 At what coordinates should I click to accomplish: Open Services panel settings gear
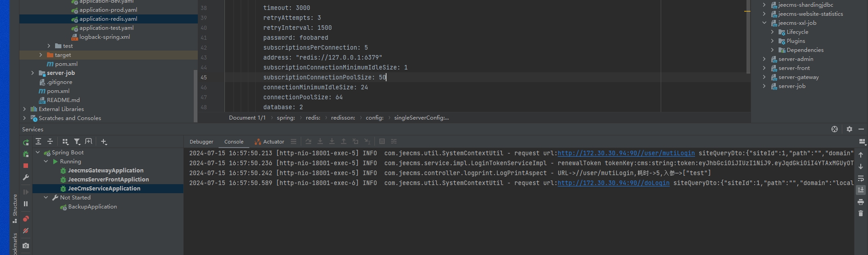tap(849, 129)
